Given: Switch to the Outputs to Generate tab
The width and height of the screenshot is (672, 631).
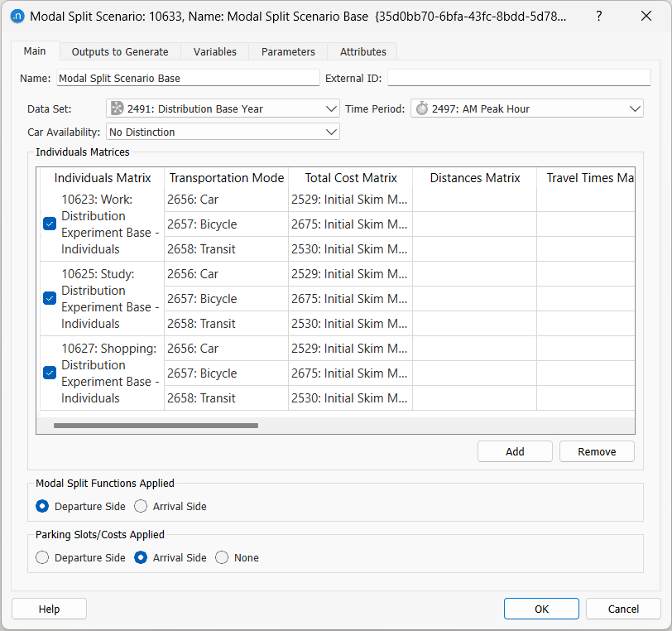Looking at the screenshot, I should [119, 51].
